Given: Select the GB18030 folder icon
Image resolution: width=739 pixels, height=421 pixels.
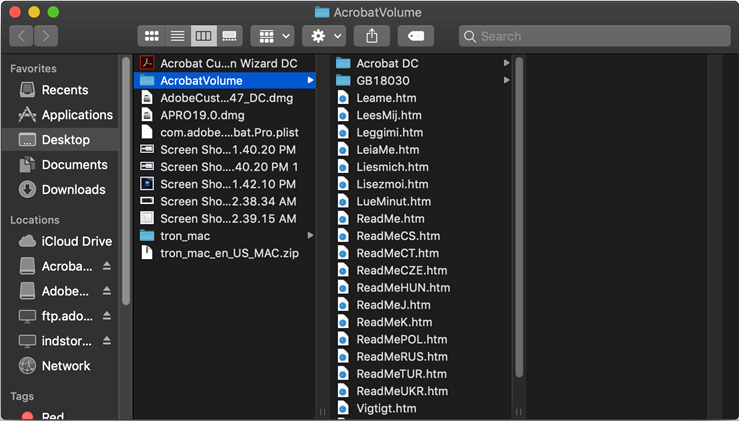Looking at the screenshot, I should [343, 81].
